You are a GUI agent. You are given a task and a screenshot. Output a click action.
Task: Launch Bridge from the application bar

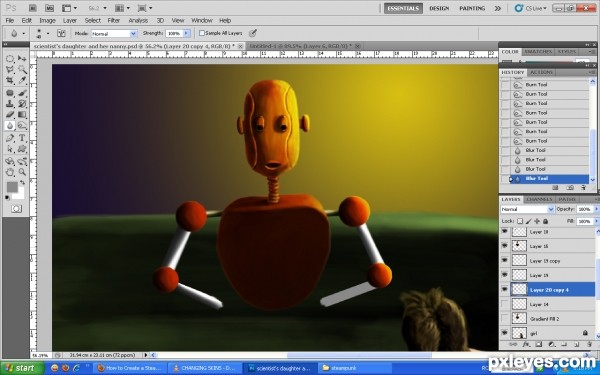[x=33, y=8]
